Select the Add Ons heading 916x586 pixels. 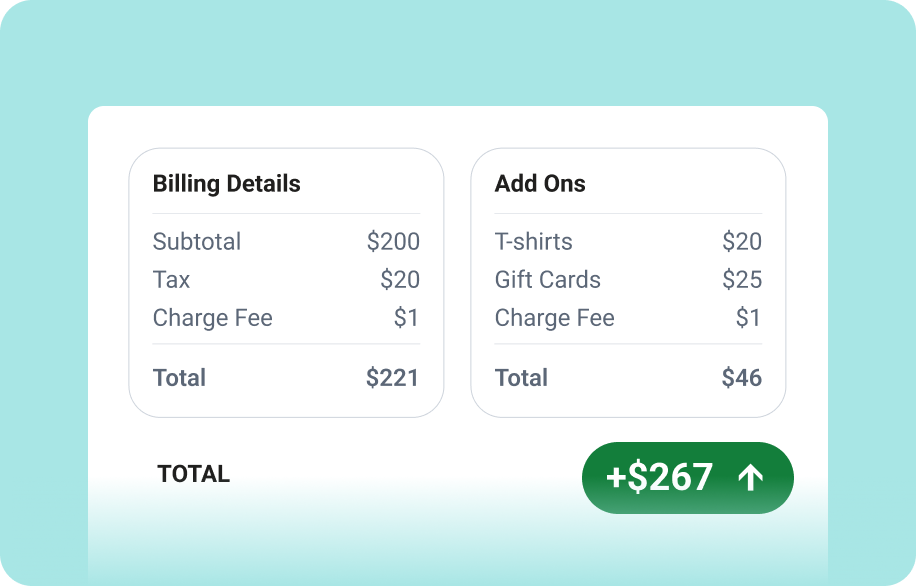540,183
